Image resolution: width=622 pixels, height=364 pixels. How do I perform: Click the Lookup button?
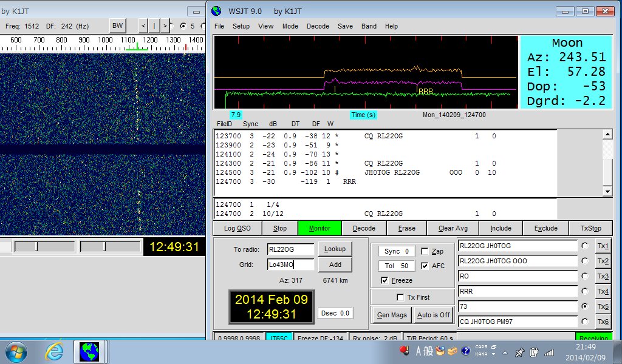[335, 249]
